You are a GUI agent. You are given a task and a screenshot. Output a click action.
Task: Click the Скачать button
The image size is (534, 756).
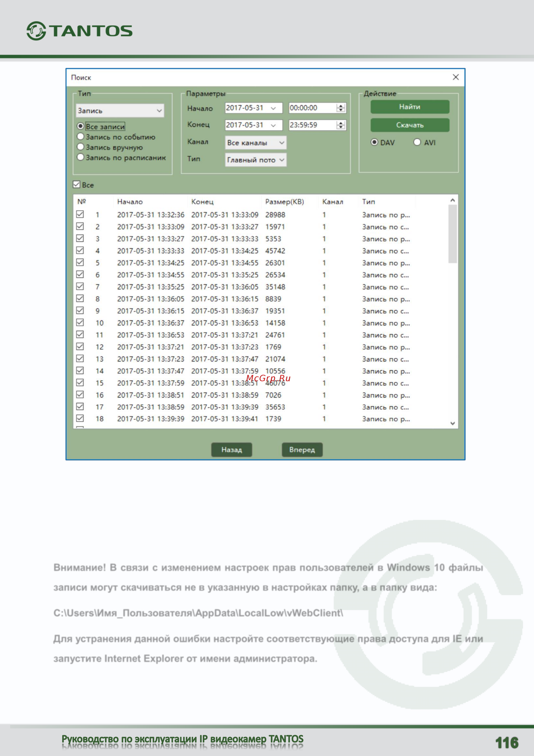(x=410, y=125)
